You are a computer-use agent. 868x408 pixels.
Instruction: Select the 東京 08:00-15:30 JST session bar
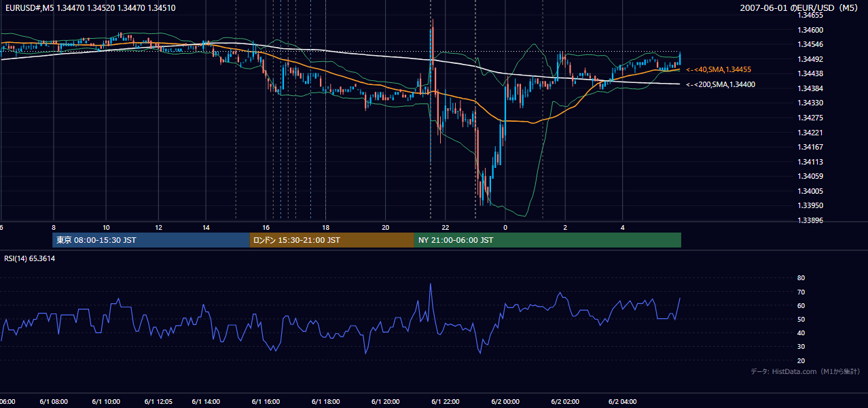(x=151, y=240)
